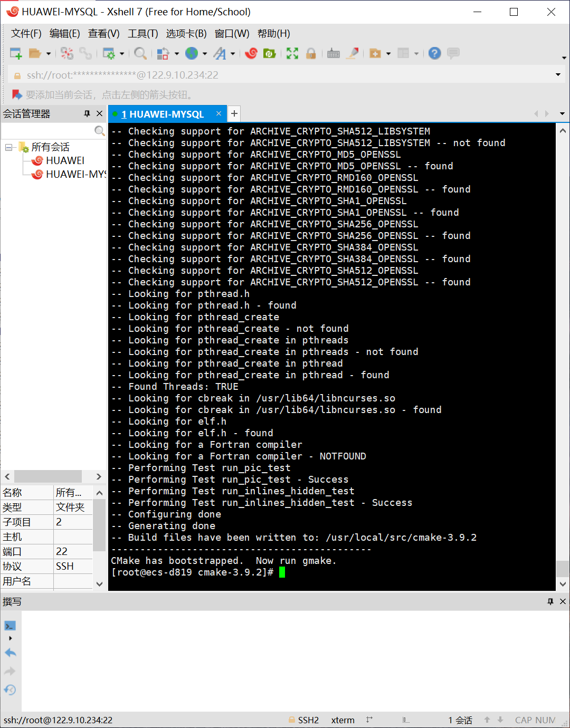570x728 pixels.
Task: Click the SSH2 status bar indicator
Action: 304,720
